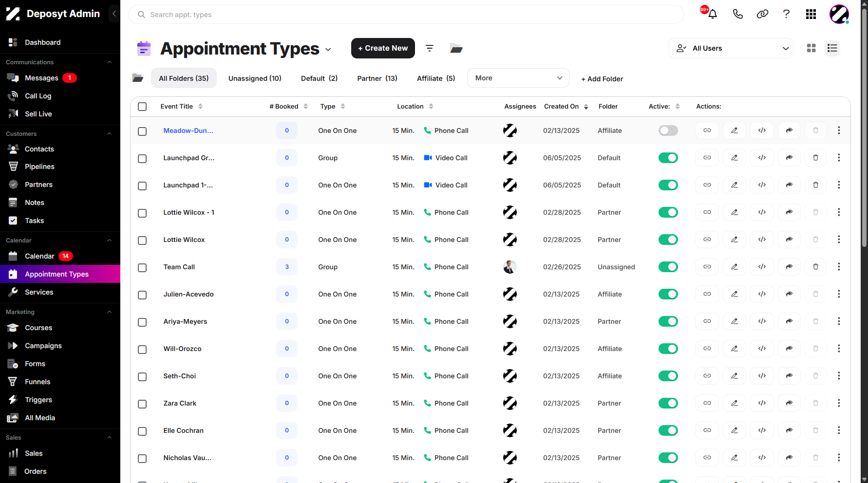The image size is (868, 483).
Task: Tick the checkbox for Lottie Wilcox row
Action: [x=142, y=241]
